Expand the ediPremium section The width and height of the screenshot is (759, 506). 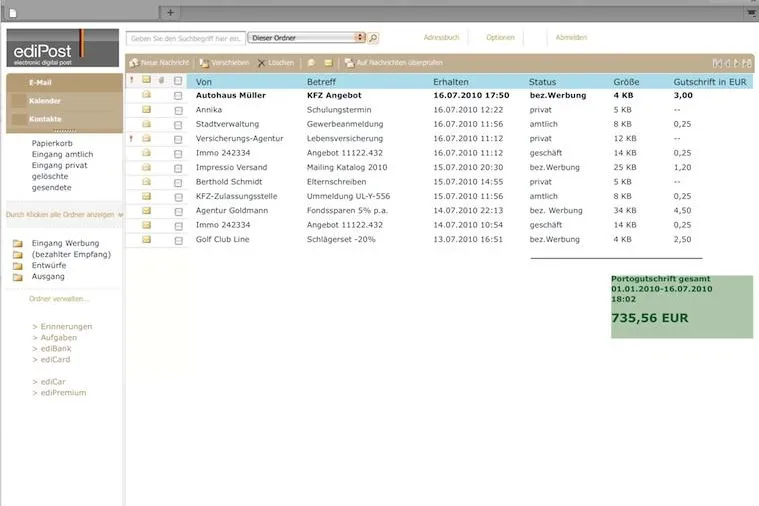pyautogui.click(x=59, y=393)
